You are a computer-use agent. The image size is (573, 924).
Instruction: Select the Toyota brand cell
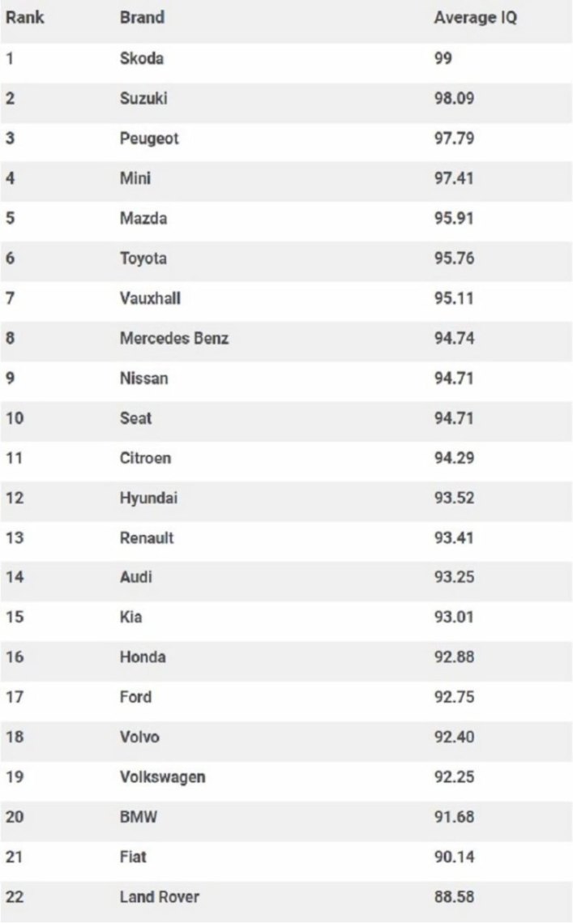[x=143, y=258]
